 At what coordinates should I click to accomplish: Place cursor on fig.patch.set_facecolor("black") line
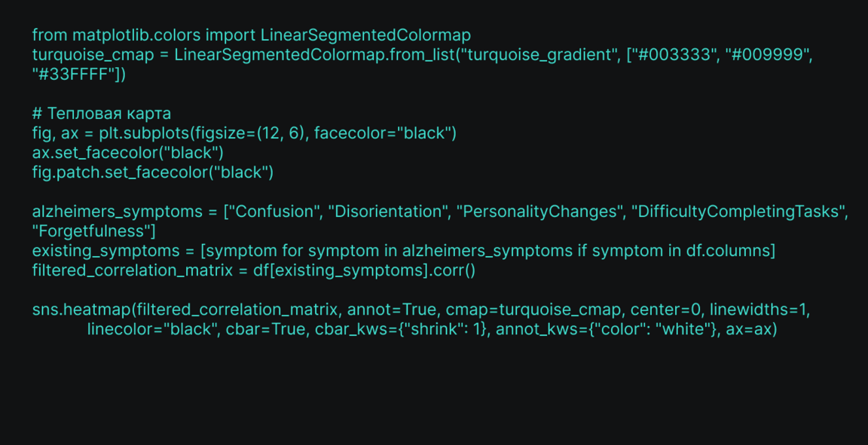pyautogui.click(x=152, y=172)
